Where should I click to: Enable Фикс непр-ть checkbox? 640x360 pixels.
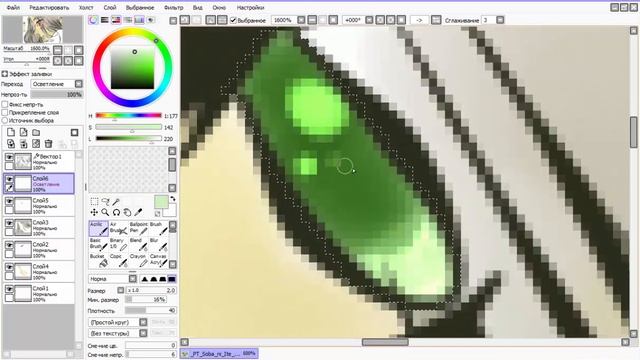tap(5, 104)
